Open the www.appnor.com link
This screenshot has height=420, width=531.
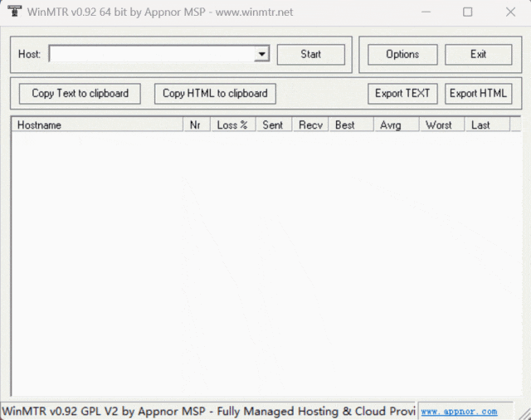point(459,412)
